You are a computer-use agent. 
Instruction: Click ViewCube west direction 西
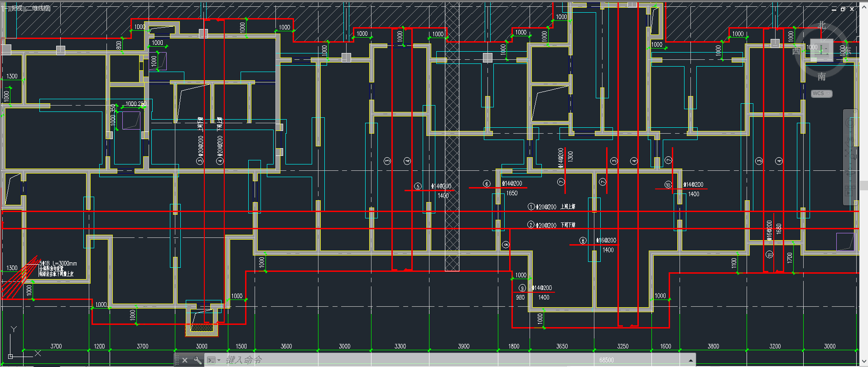coord(796,51)
